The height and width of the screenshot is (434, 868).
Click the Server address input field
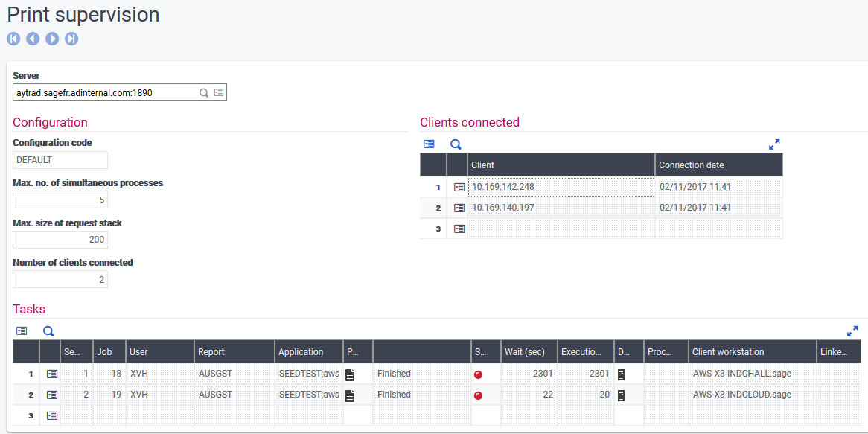104,93
